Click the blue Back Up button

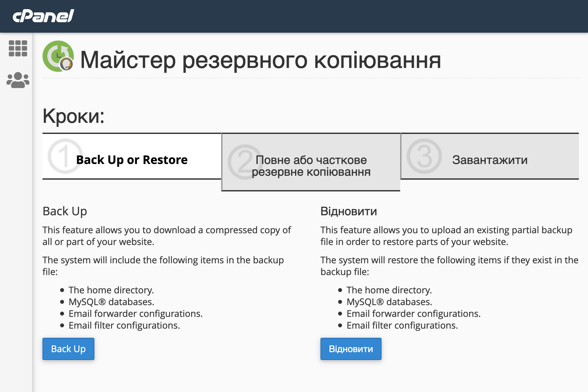click(x=68, y=349)
